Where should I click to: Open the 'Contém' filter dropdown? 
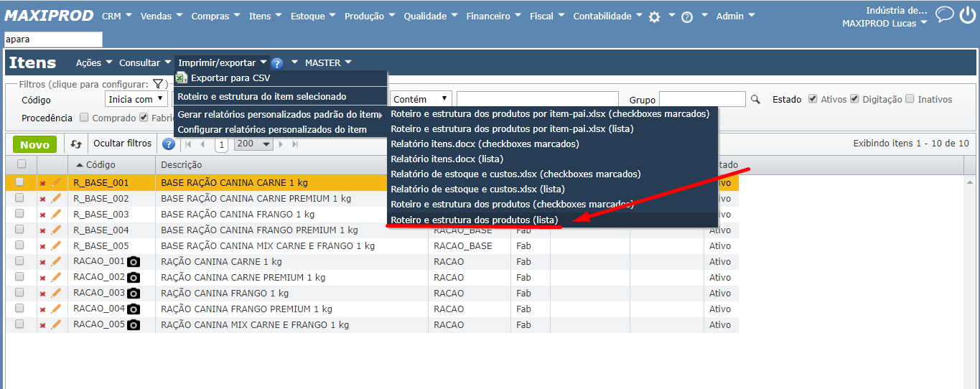coord(421,99)
